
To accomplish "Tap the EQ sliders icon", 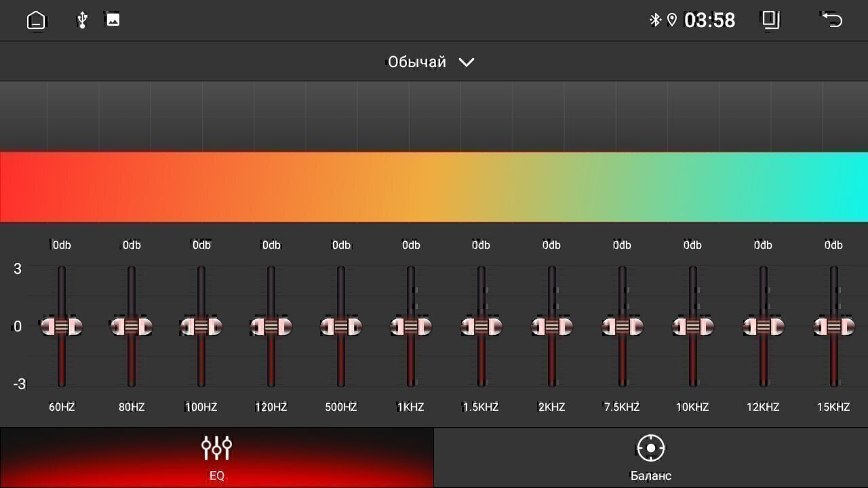I will pos(216,448).
